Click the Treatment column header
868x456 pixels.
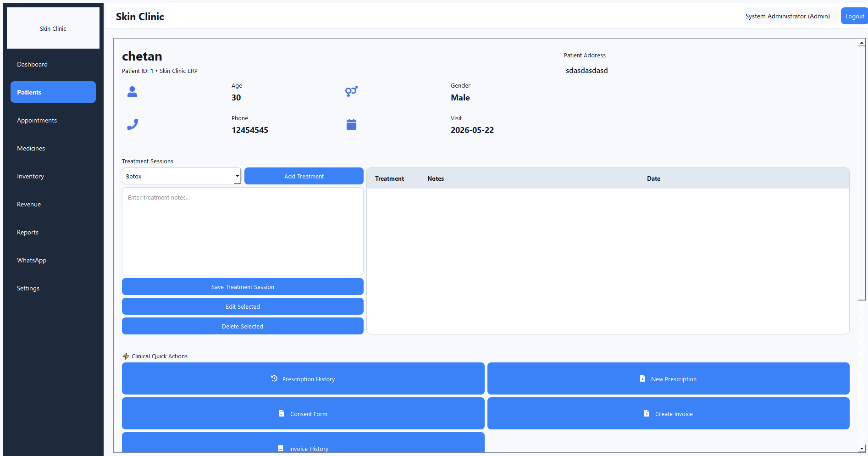[x=389, y=178]
